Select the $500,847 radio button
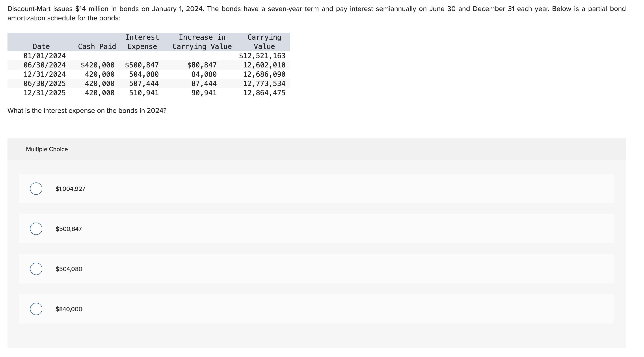 coord(36,229)
